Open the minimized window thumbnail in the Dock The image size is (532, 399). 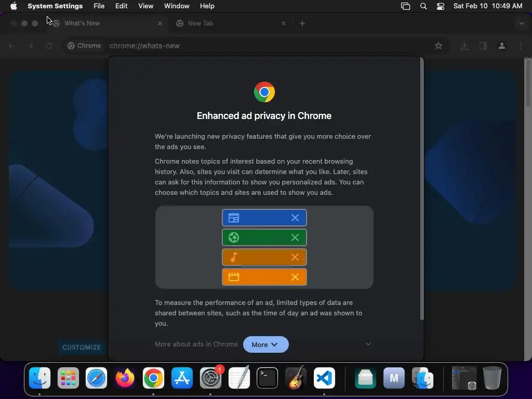[464, 378]
